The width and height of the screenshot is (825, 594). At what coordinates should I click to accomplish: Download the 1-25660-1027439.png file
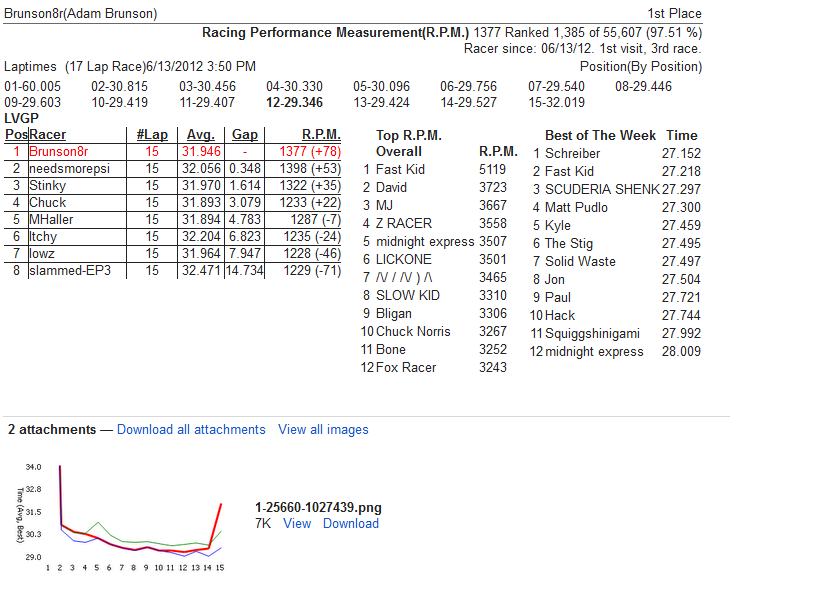click(x=350, y=523)
